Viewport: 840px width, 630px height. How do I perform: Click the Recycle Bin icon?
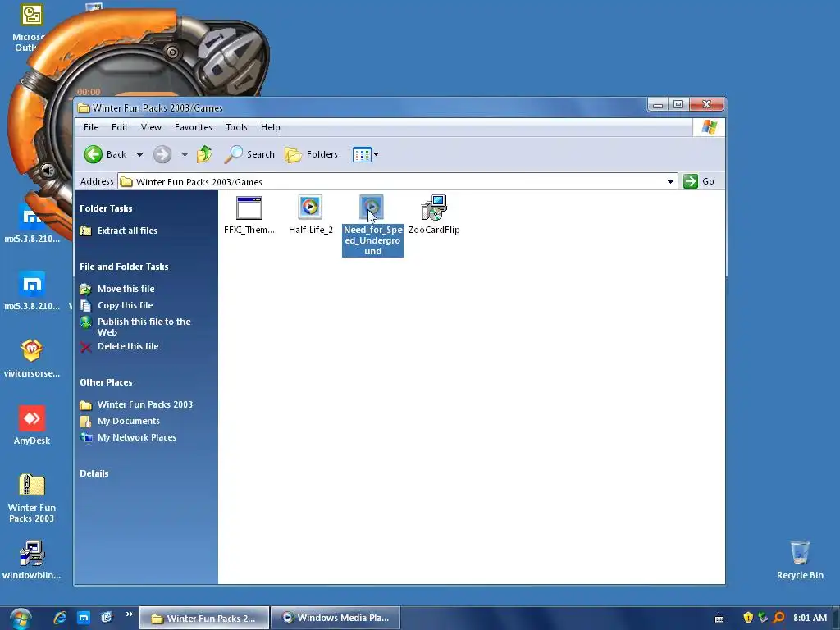800,560
